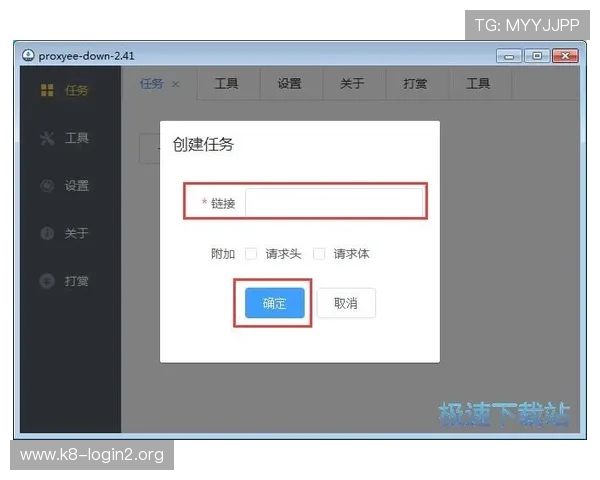The width and height of the screenshot is (600, 480).
Task: Select 打赏 label in the sidebar
Action: click(77, 281)
